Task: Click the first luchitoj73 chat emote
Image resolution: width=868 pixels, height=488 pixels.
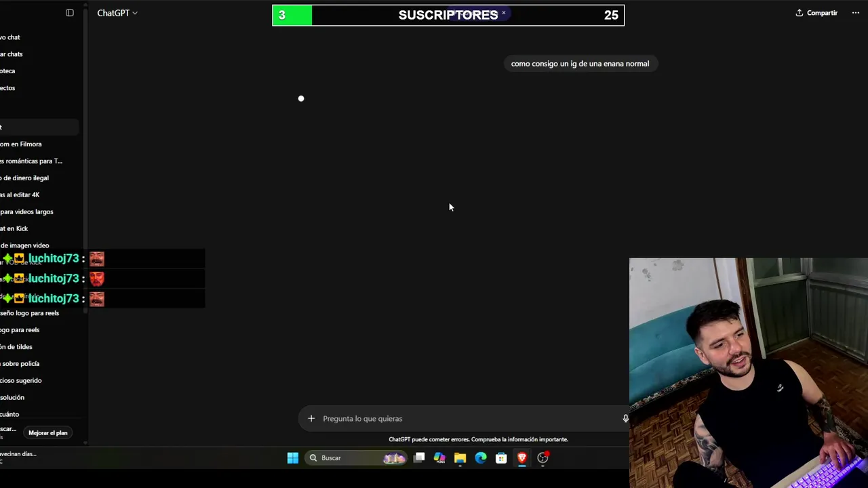Action: point(97,259)
